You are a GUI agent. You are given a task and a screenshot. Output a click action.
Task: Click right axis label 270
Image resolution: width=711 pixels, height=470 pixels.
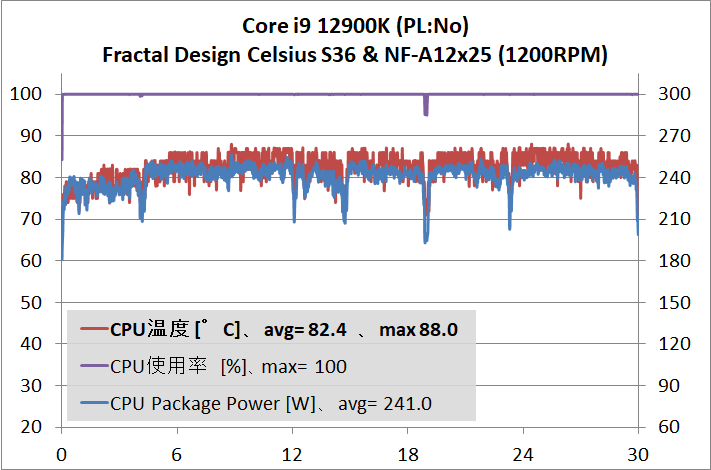click(674, 136)
